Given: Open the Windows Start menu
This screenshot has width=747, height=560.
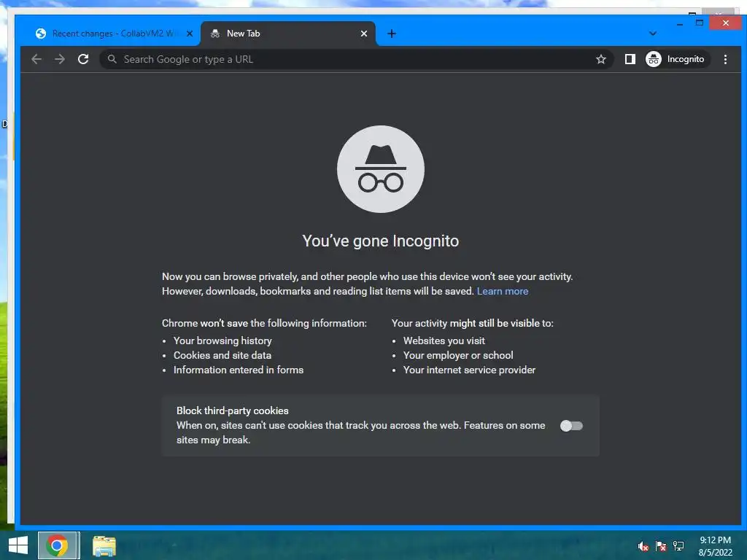Looking at the screenshot, I should [18, 545].
